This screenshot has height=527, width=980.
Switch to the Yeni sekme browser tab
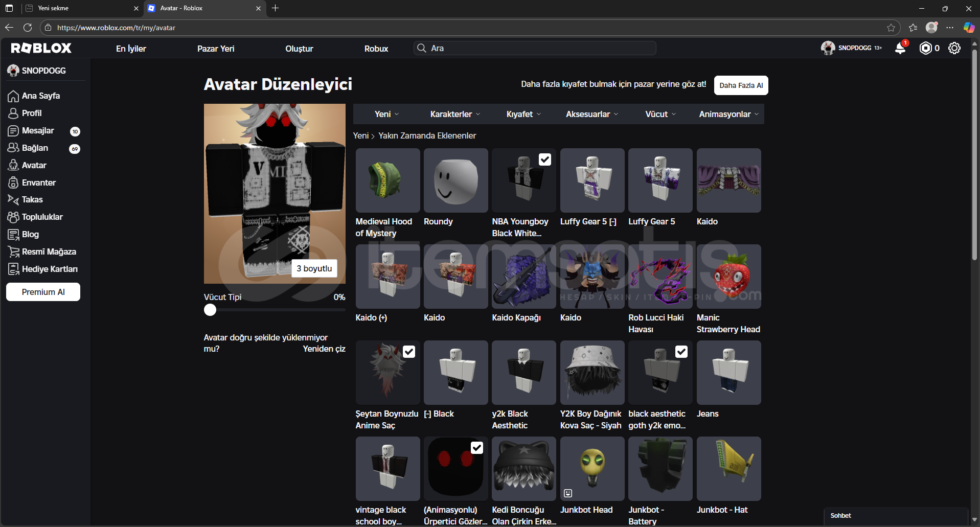pos(82,8)
